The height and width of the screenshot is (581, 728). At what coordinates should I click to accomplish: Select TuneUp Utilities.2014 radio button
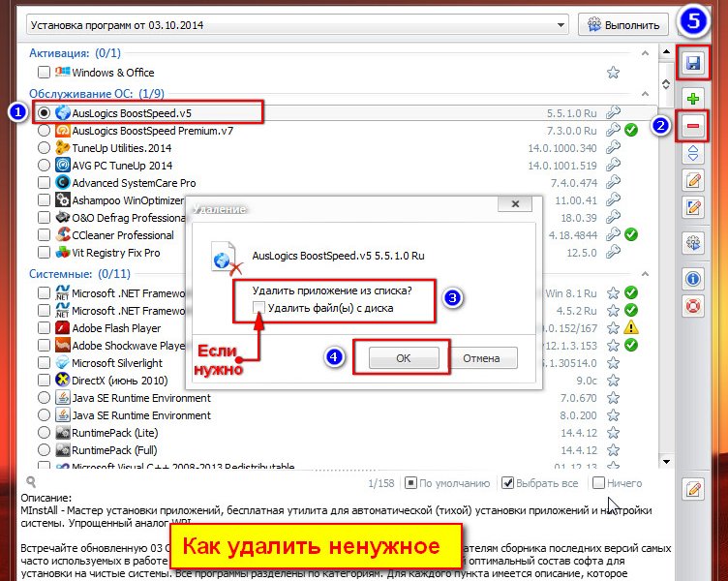[44, 148]
